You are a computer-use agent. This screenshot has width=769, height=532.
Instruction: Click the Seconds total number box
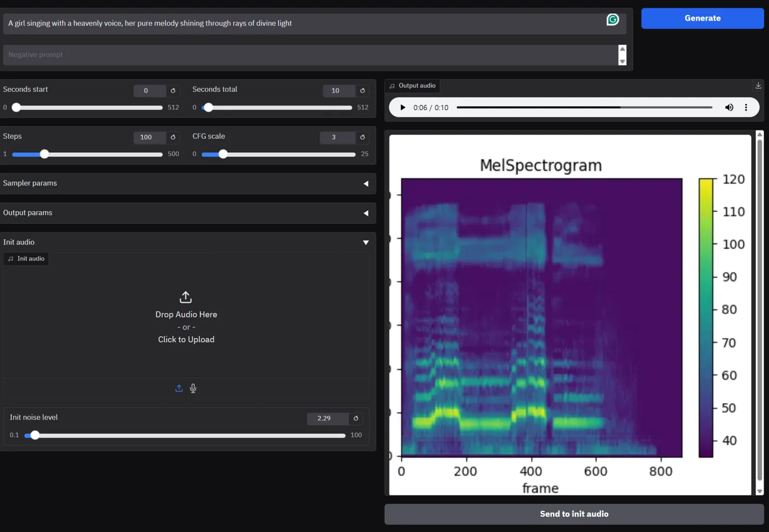tap(339, 90)
